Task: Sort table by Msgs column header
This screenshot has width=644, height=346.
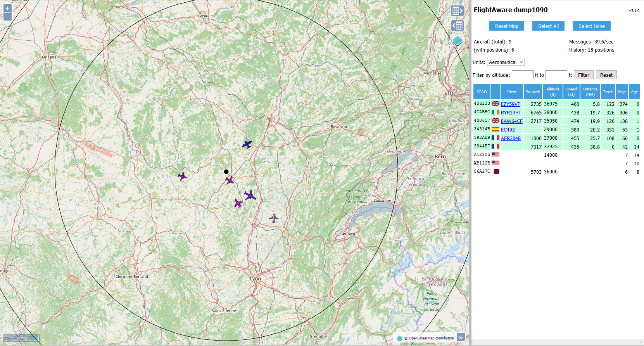Action: pos(622,92)
